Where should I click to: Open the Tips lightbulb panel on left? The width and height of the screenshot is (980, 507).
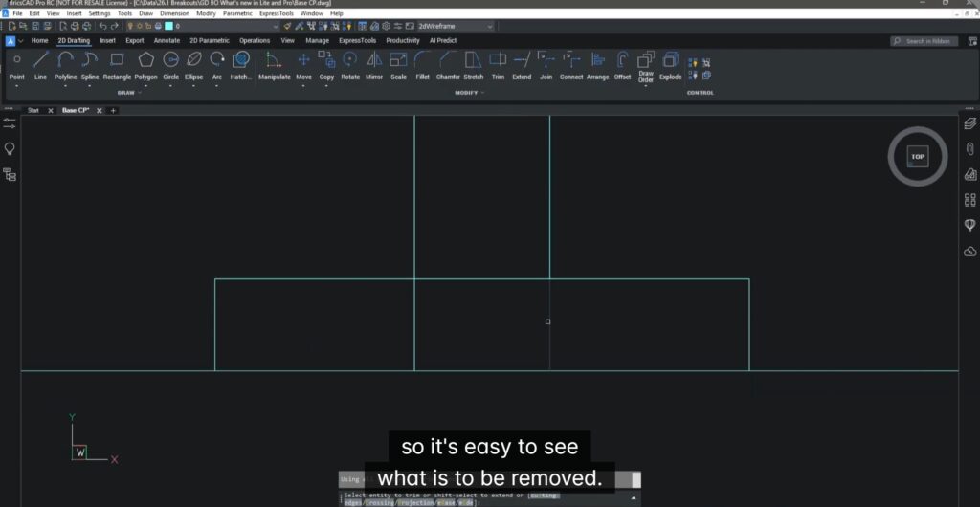[x=10, y=148]
